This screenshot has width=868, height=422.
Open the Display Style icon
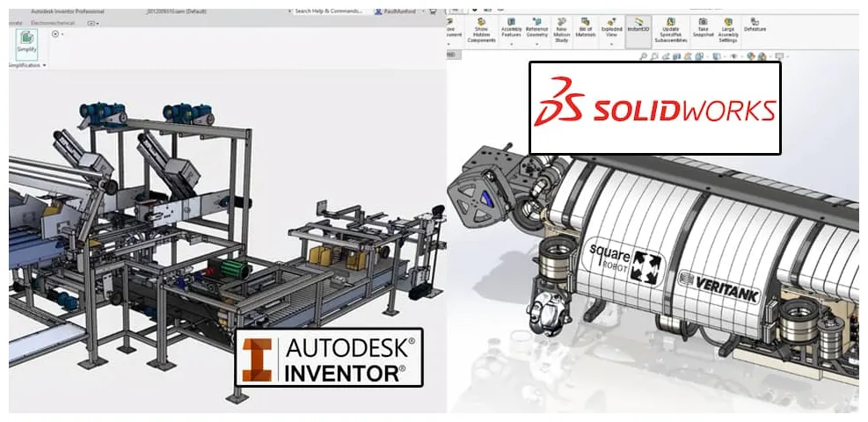[717, 56]
